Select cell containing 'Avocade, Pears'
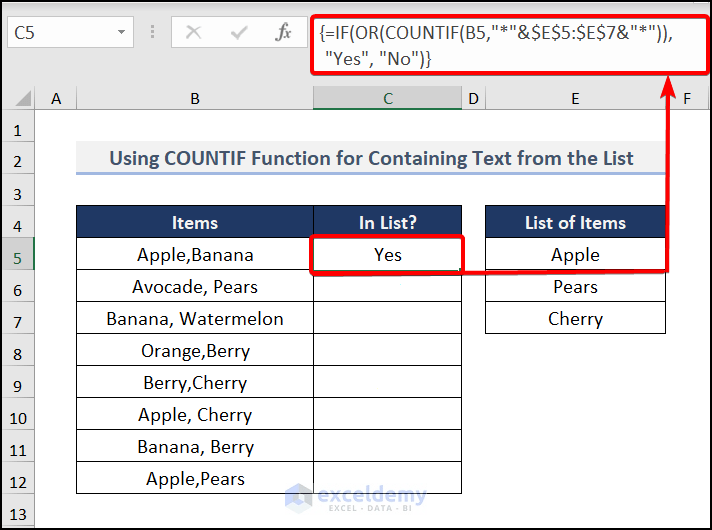 [195, 286]
